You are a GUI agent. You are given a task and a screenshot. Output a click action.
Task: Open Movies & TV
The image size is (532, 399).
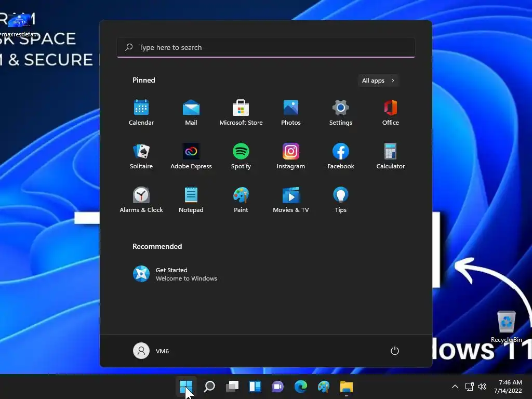[291, 200]
